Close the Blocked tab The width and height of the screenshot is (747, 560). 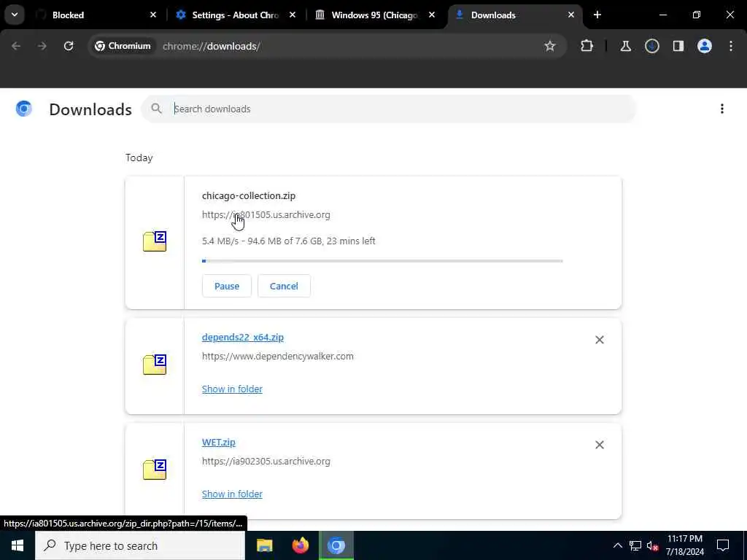153,15
